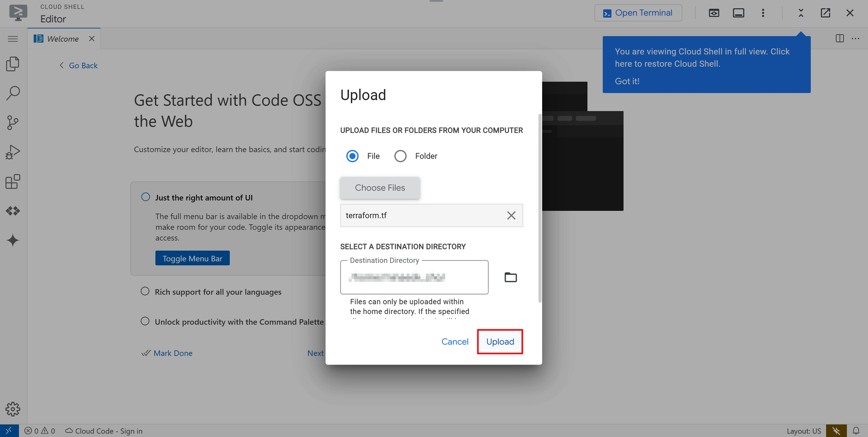Switch to the Welcome tab
Screen dimensions: 868x437
pos(63,39)
